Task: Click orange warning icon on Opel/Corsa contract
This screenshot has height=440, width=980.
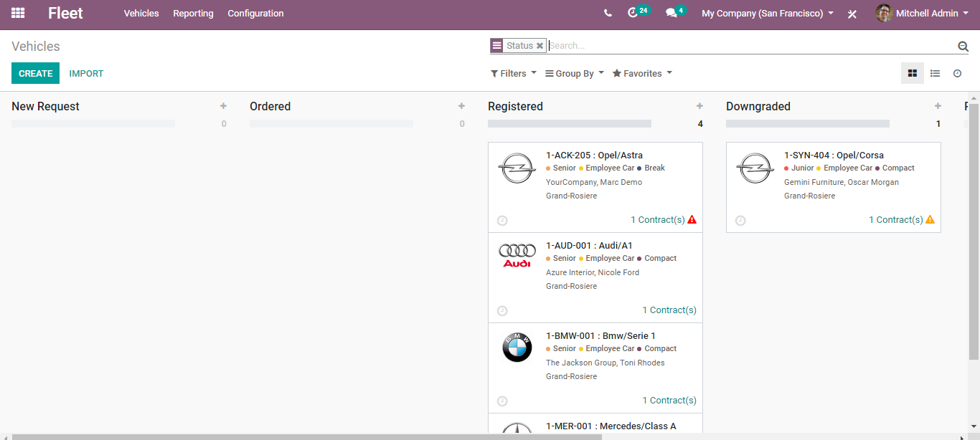Action: click(x=930, y=219)
